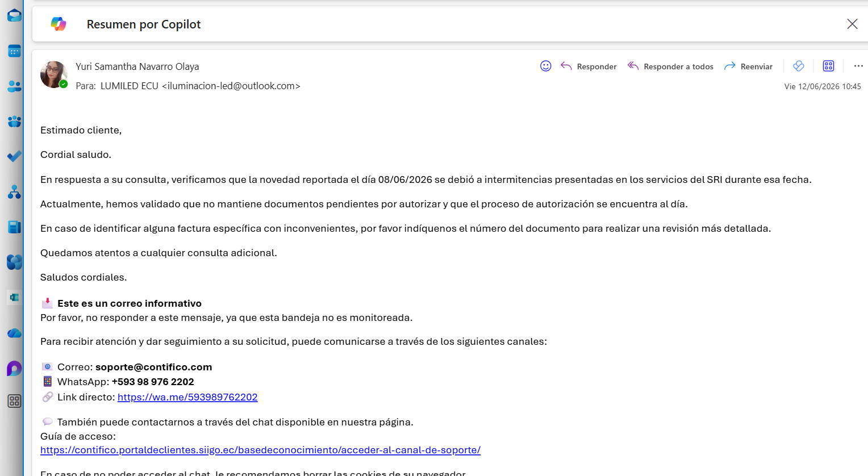This screenshot has height=476, width=868.
Task: Click message date Vie 12/06/2026 10:45
Action: (x=823, y=86)
